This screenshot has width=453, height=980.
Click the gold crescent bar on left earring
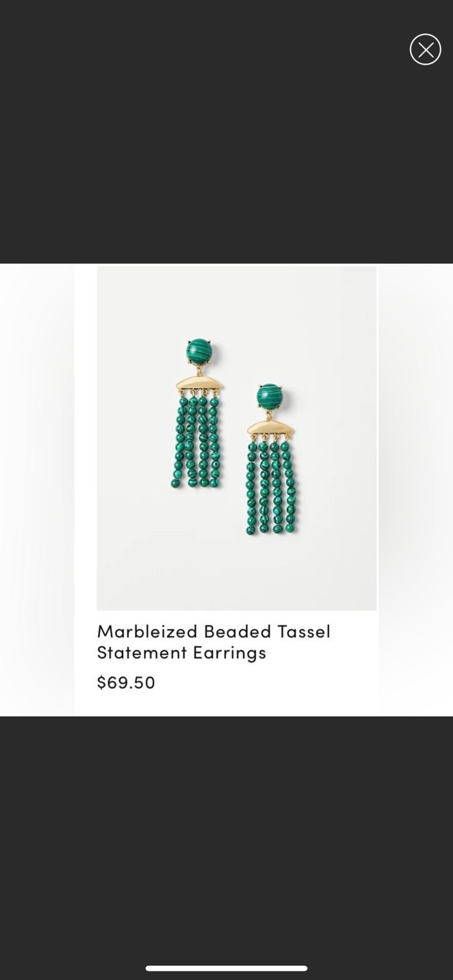point(199,384)
